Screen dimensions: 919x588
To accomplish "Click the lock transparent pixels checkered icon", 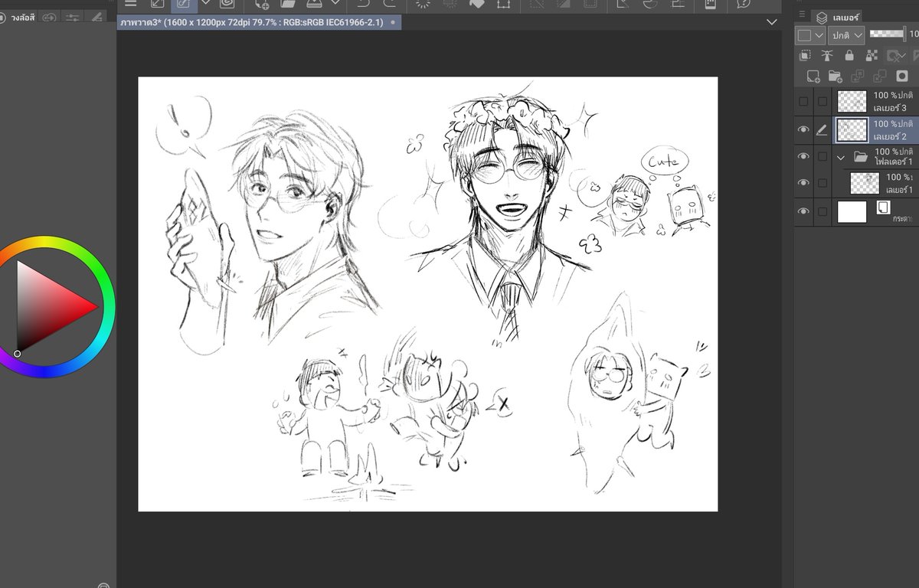I will 871,55.
